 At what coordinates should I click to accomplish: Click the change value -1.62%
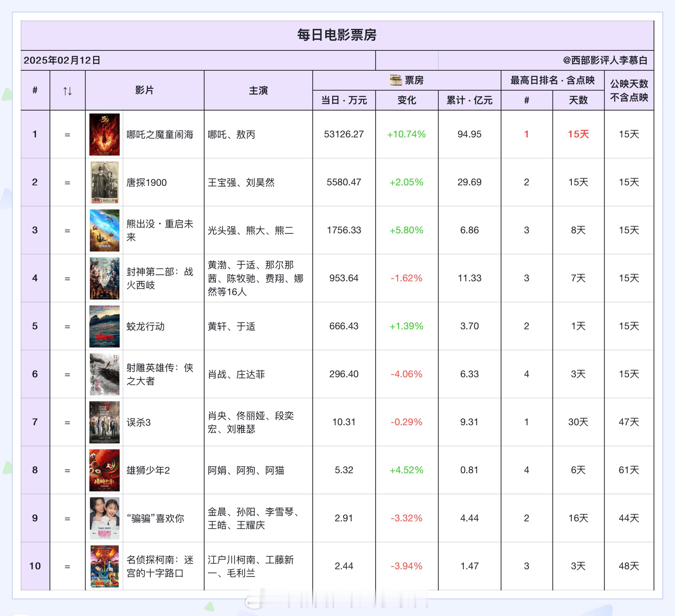click(406, 278)
